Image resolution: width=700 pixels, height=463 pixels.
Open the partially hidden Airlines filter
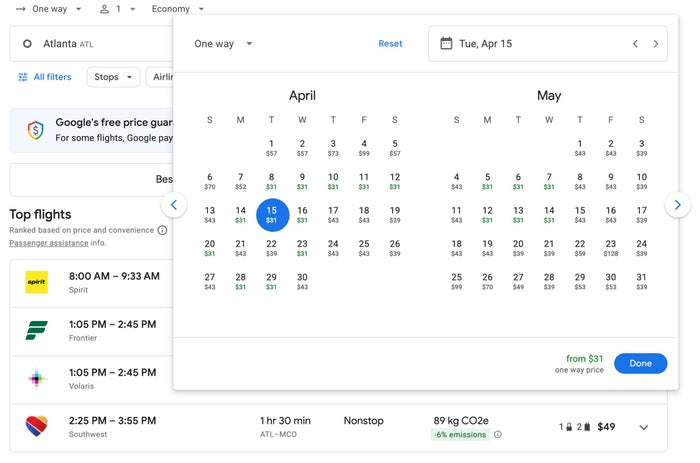[160, 77]
